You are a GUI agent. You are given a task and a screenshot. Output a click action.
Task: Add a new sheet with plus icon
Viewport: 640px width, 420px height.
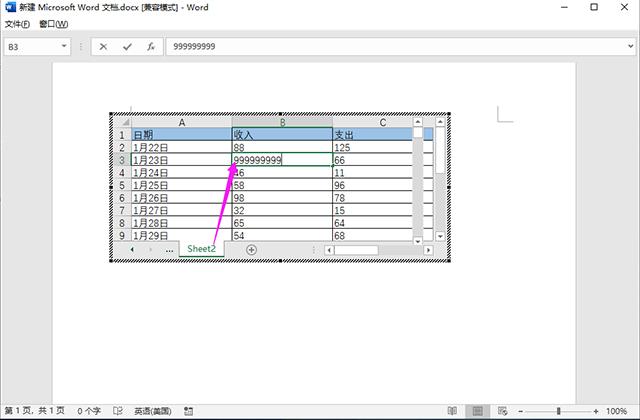(251, 249)
